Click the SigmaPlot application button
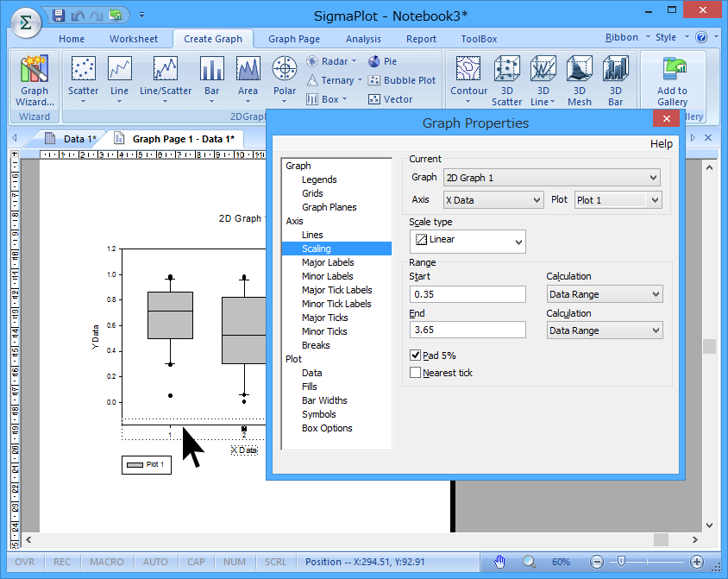This screenshot has height=579, width=728. pos(26,22)
